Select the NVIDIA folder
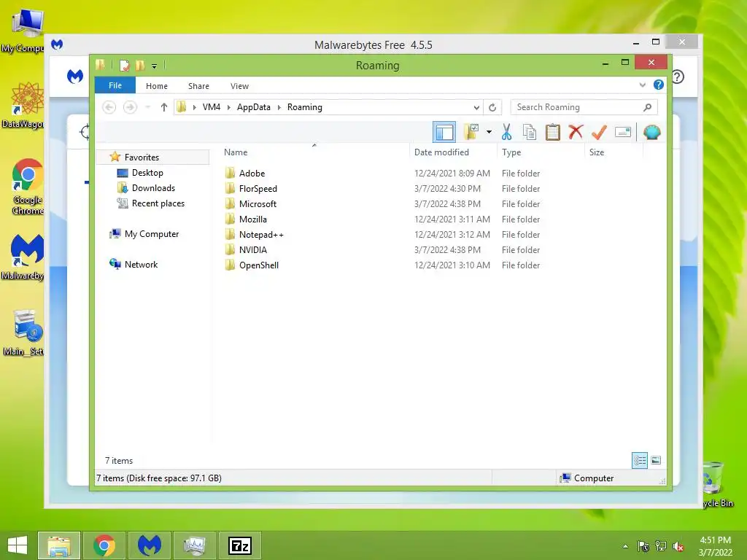The width and height of the screenshot is (747, 560). click(x=253, y=249)
